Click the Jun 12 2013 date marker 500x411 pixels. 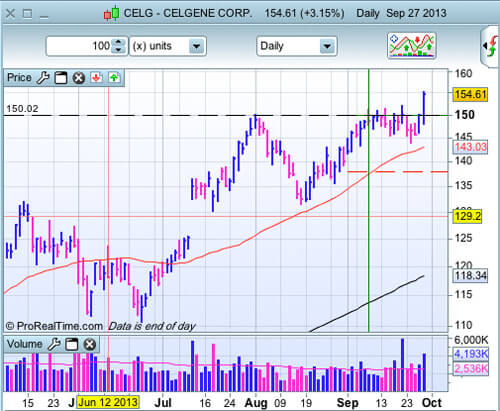tap(108, 402)
